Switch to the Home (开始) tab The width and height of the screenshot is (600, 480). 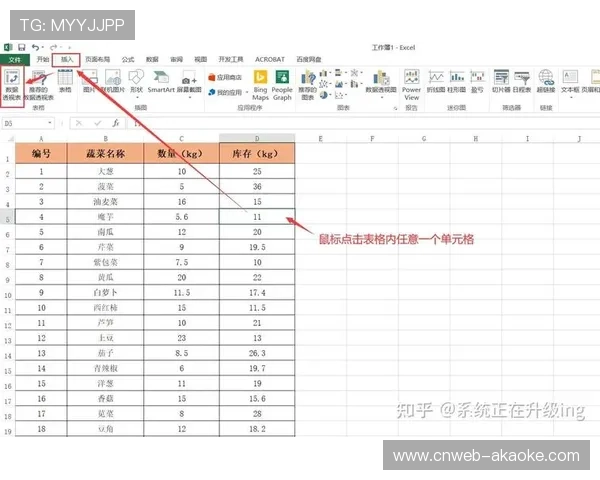coord(42,59)
